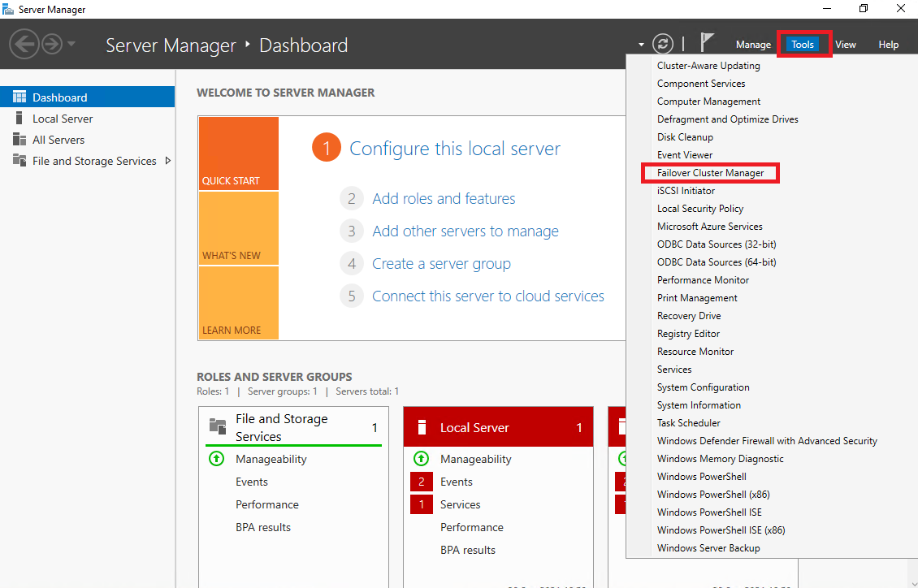Click the red Events badge showing 2
This screenshot has width=918, height=588.
pyautogui.click(x=421, y=481)
